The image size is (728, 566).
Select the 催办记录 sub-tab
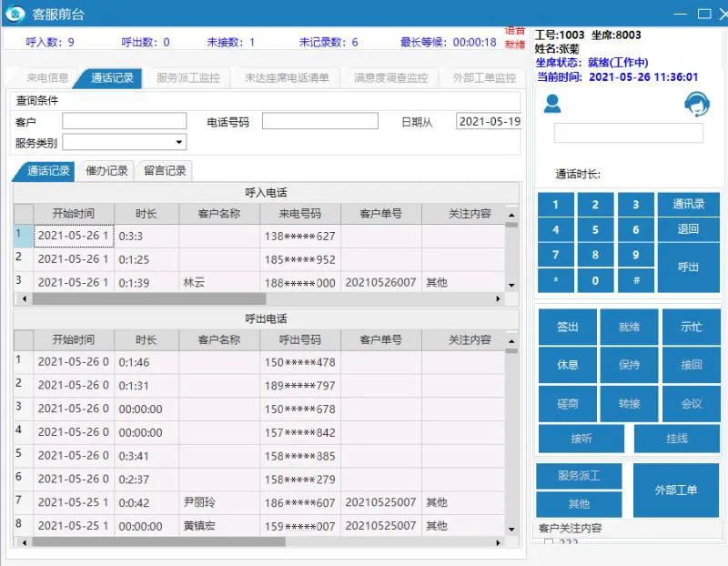click(x=107, y=170)
